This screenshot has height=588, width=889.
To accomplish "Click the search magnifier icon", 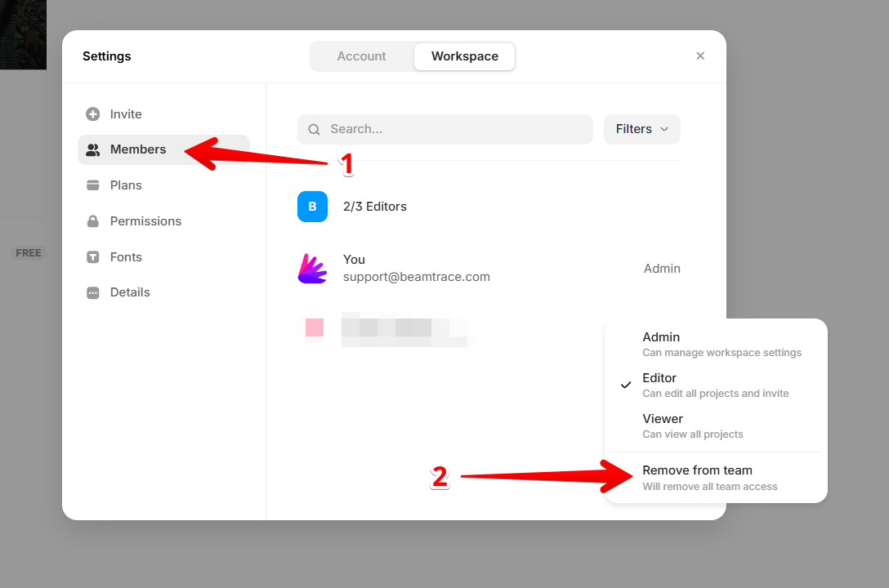I will [314, 130].
